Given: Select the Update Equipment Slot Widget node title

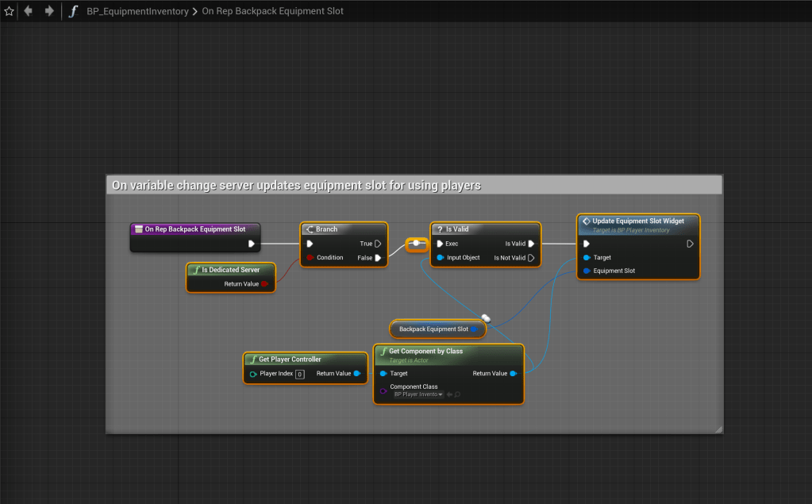Looking at the screenshot, I should [x=637, y=221].
